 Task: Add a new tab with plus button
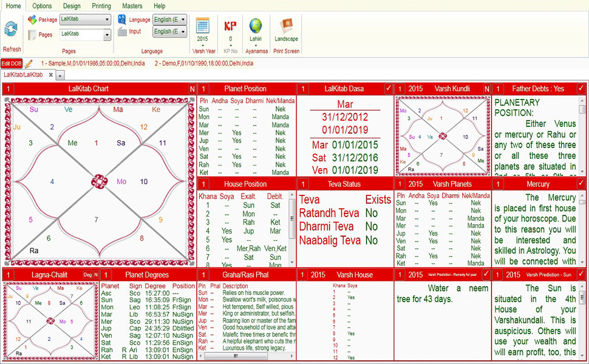click(60, 76)
